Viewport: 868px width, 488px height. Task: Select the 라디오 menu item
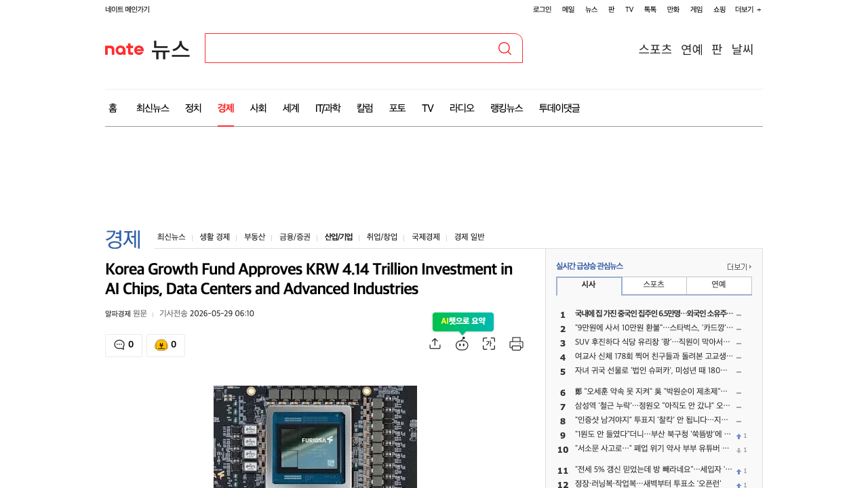click(x=462, y=108)
